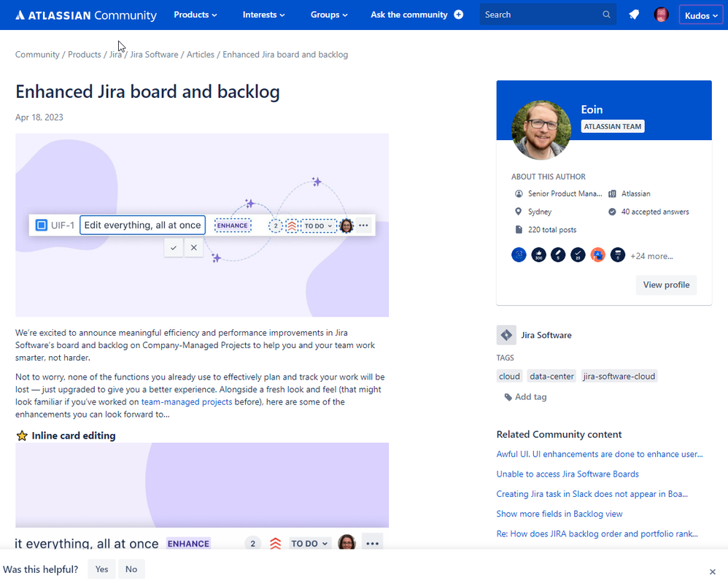Click Eoin's profile photo
This screenshot has height=586, width=728.
coord(541,130)
